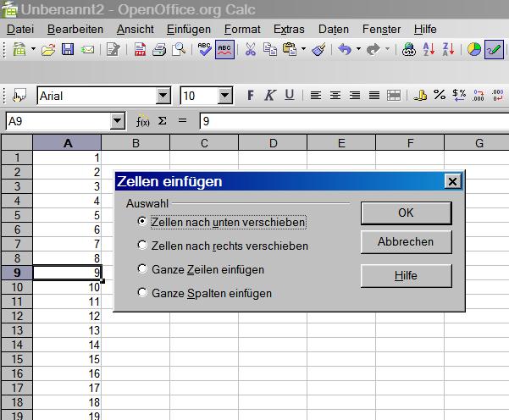Viewport: 509px width, 420px height.
Task: Confirm the dialog with OK
Action: [406, 213]
